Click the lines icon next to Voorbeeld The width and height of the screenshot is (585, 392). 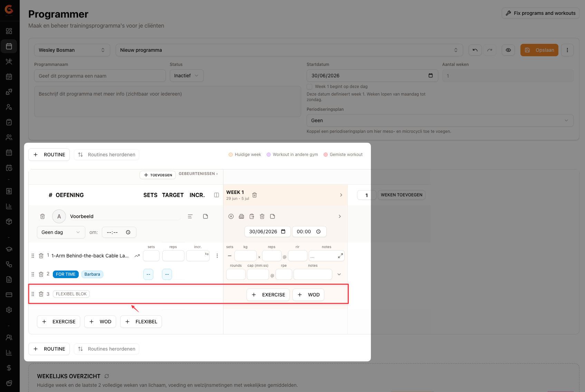[190, 216]
